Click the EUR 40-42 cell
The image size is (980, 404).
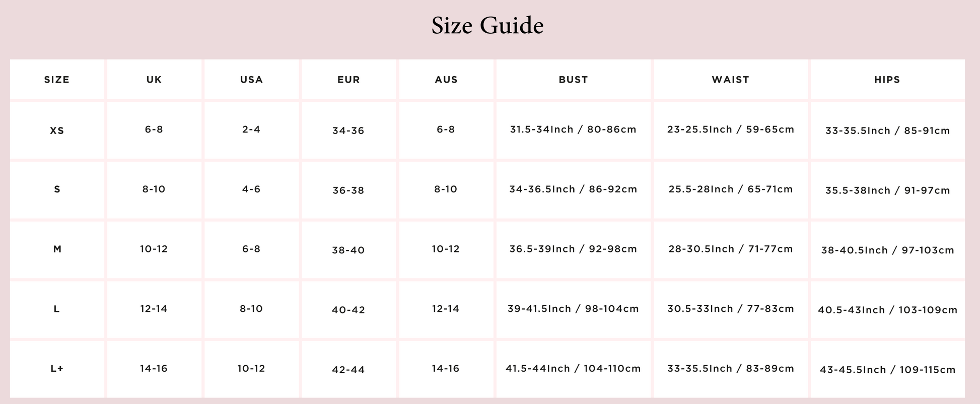pyautogui.click(x=348, y=310)
